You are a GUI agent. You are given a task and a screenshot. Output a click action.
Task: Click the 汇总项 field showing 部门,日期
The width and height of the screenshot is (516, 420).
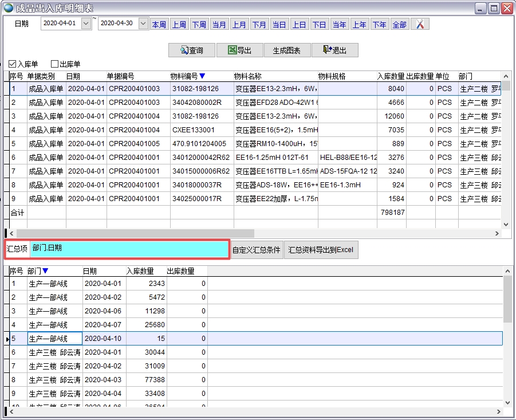point(129,249)
